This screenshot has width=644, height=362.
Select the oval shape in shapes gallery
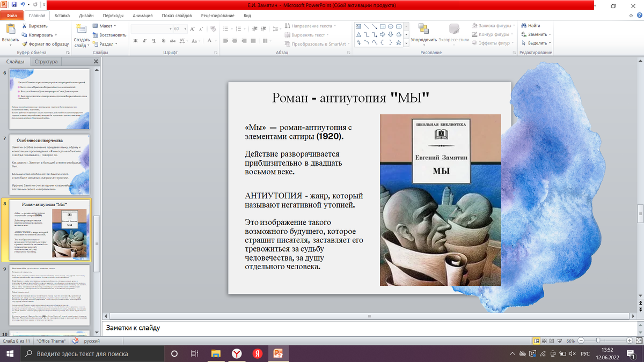(x=391, y=26)
